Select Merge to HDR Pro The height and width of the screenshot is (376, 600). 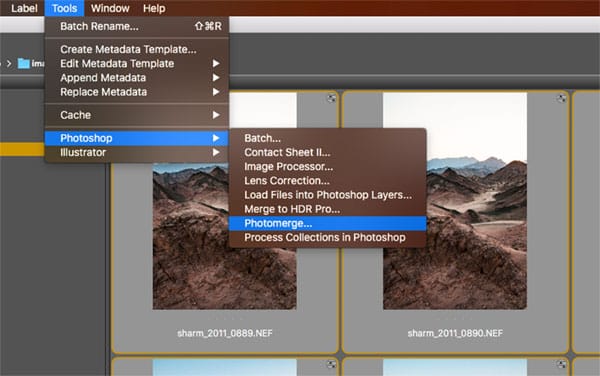(328, 209)
